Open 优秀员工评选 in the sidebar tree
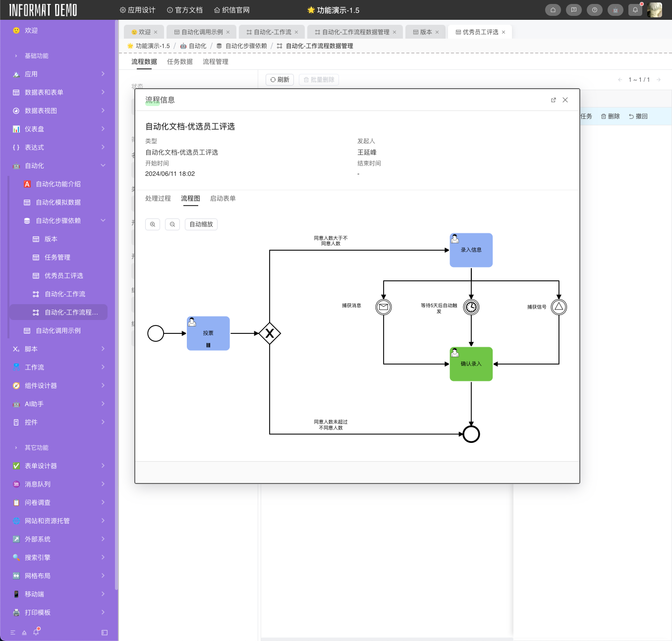The height and width of the screenshot is (641, 672). [x=64, y=276]
